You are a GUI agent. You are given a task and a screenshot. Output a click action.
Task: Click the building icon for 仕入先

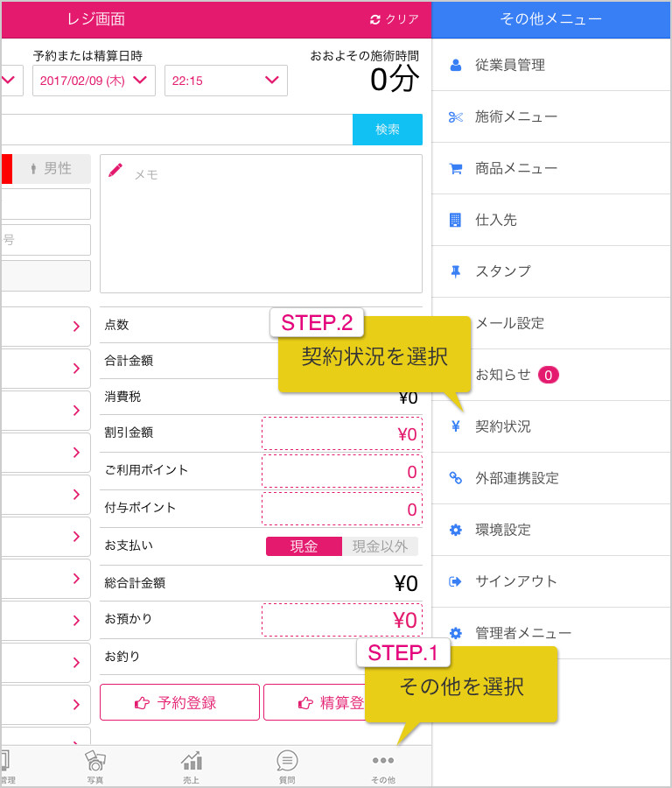pos(455,220)
